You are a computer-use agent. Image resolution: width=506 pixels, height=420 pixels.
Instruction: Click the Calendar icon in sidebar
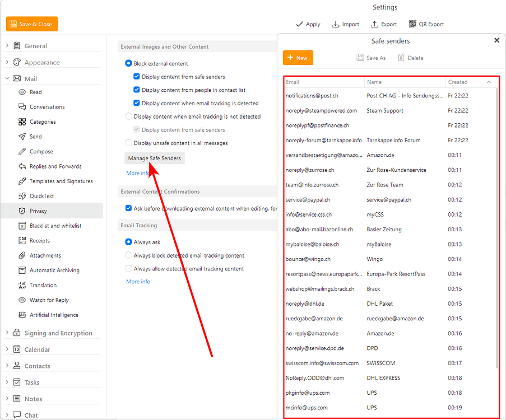[17, 349]
